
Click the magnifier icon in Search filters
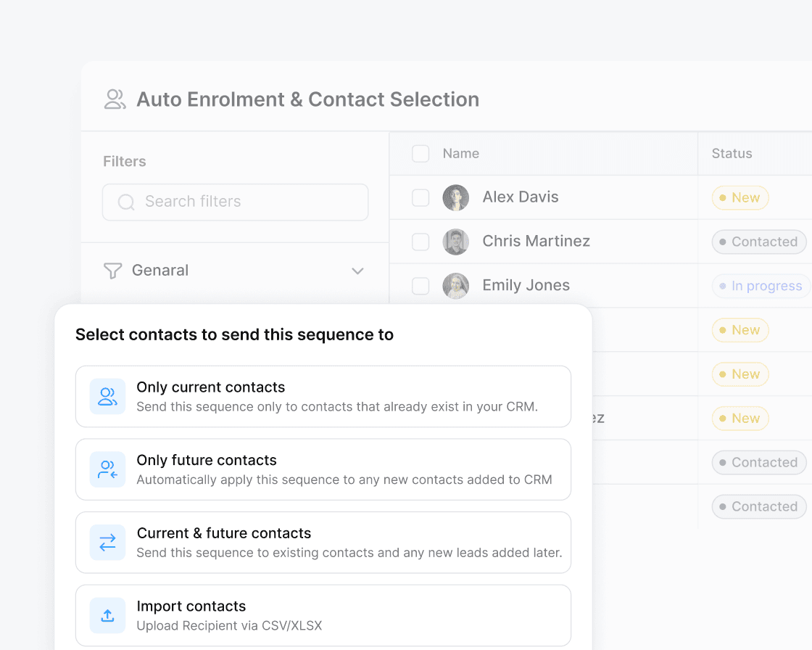tap(126, 202)
